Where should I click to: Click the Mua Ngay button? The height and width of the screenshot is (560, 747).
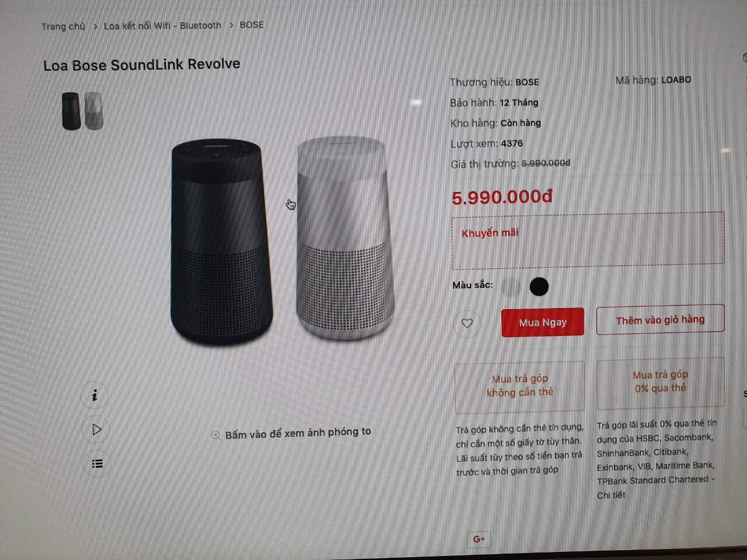click(x=543, y=322)
